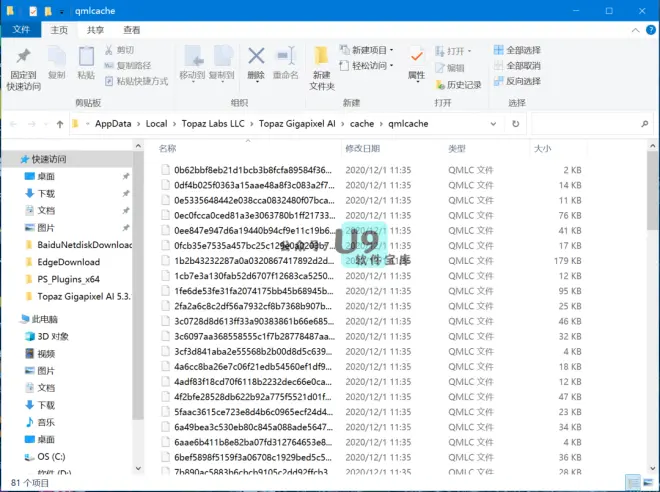
Task: Select file 1b2b43232287a0a0320867417892d2d
Action: [x=254, y=261]
